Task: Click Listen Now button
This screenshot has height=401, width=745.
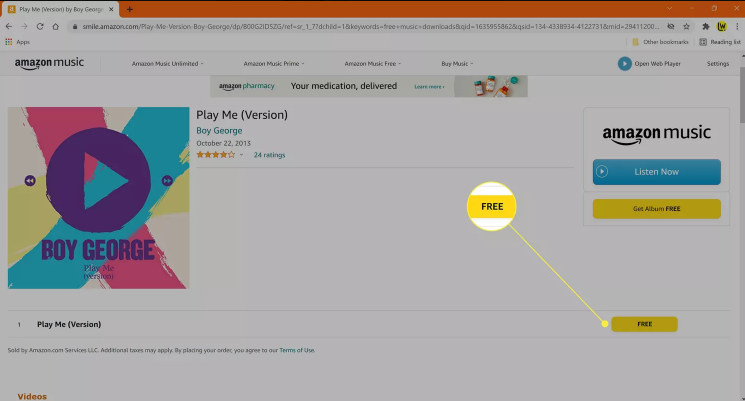Action: click(x=657, y=172)
